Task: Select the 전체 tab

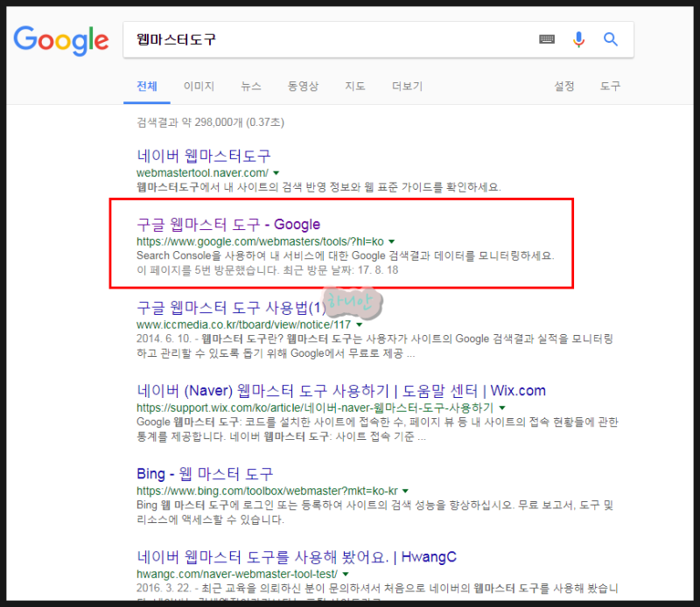Action: pyautogui.click(x=147, y=86)
